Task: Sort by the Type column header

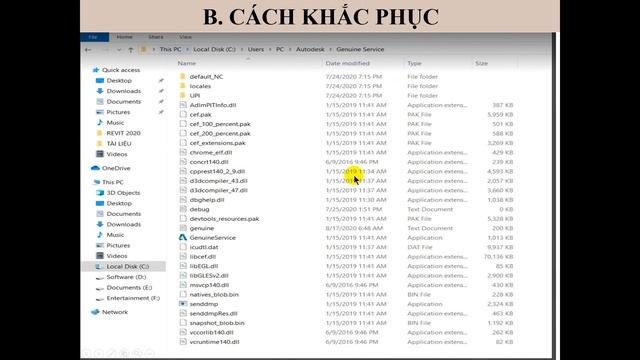Action: 414,63
